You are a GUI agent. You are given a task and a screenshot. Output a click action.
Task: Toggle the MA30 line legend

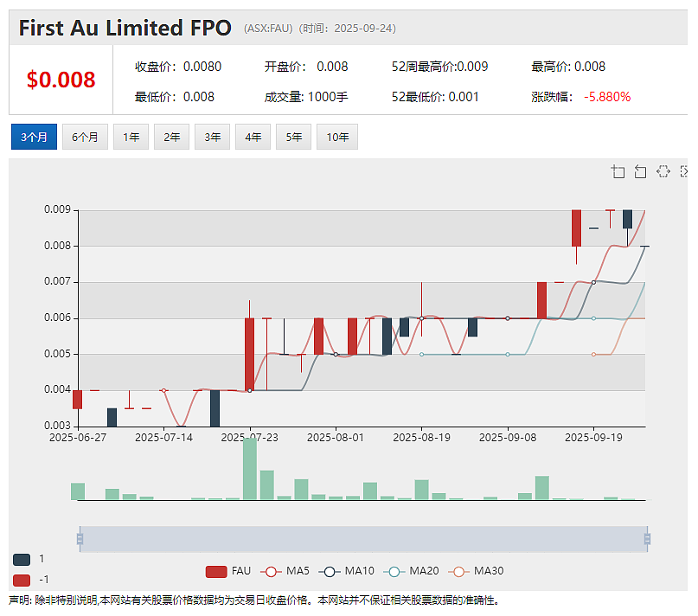coord(476,571)
